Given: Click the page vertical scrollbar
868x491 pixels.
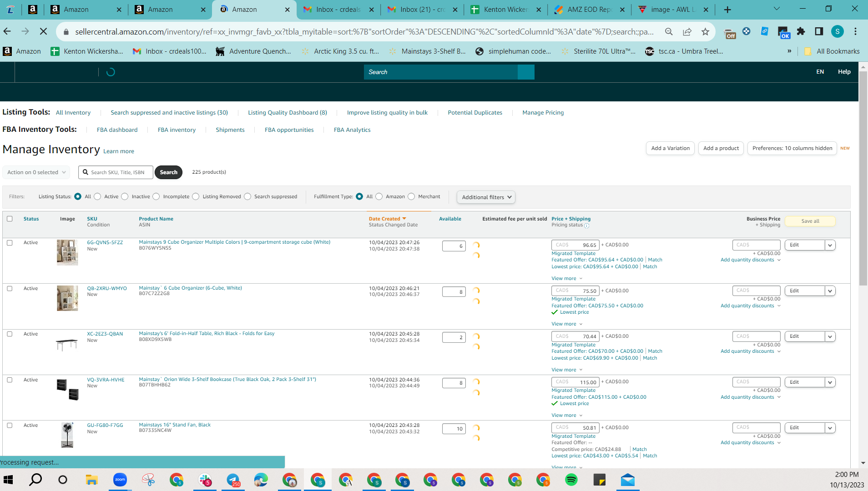Looking at the screenshot, I should 863,178.
